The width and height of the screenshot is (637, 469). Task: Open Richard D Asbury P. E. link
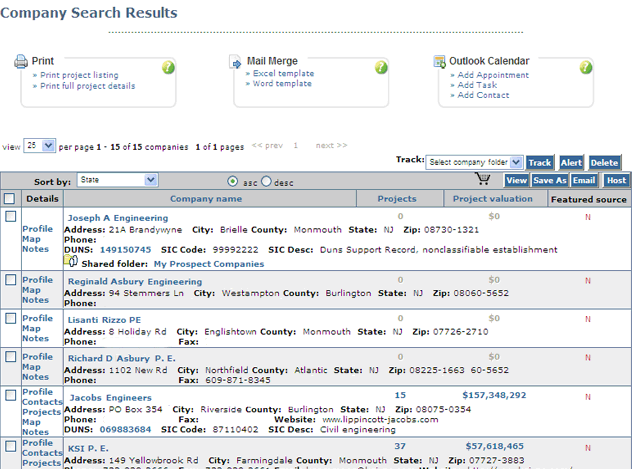coord(121,358)
